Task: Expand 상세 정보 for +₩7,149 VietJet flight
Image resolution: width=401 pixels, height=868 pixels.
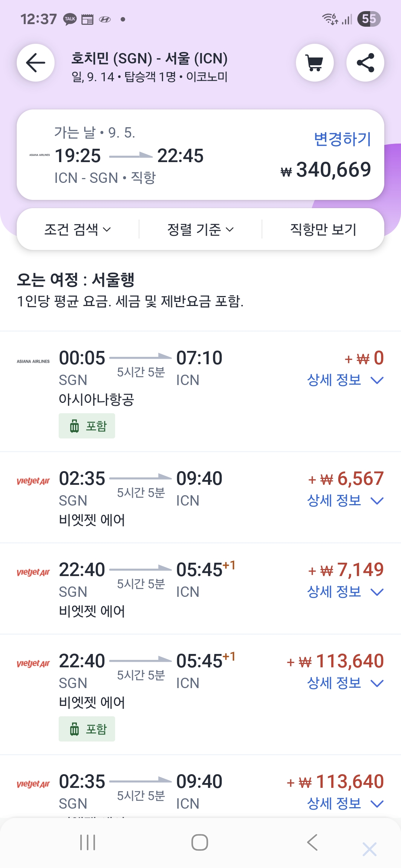Action: 345,592
